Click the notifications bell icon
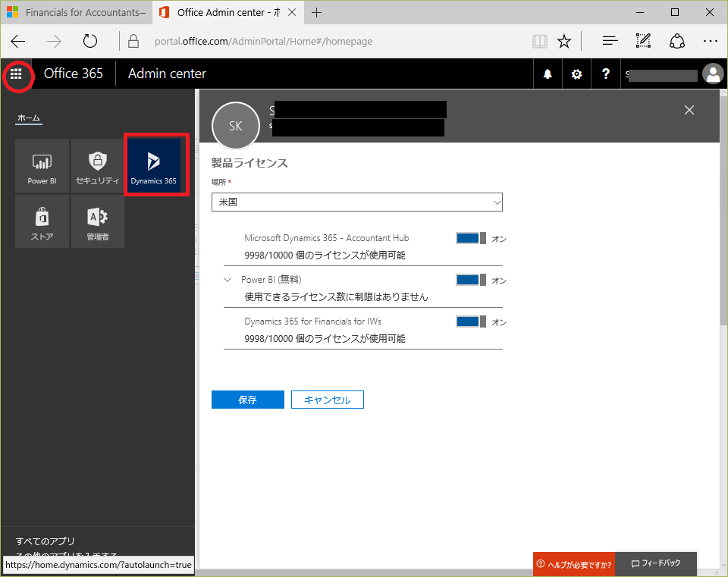 [548, 74]
